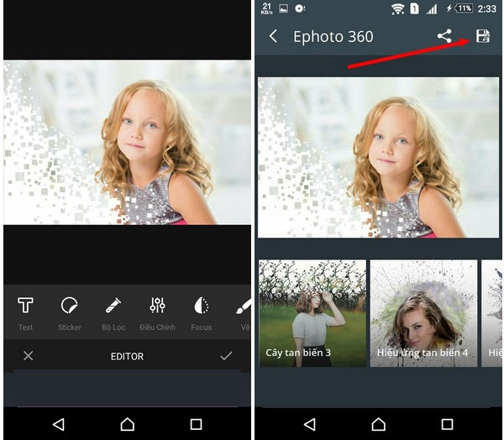Tap the partially visible third effect thumbnail
The width and height of the screenshot is (504, 440).
click(x=492, y=313)
